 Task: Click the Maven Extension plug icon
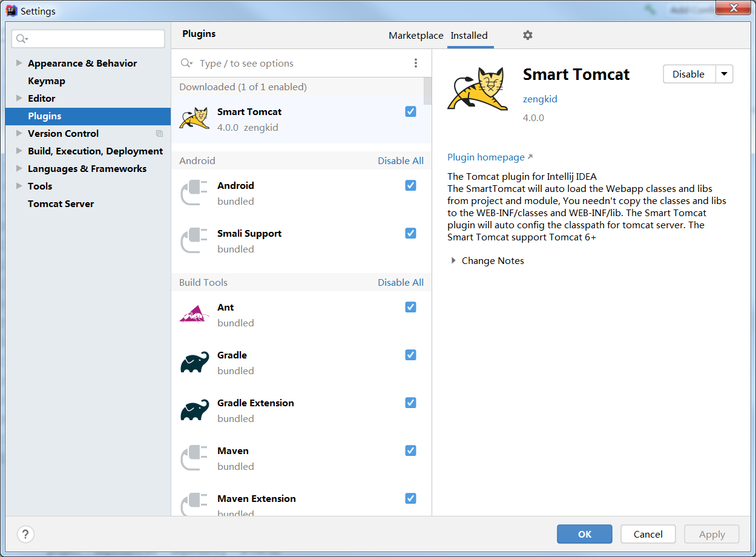[x=194, y=505]
